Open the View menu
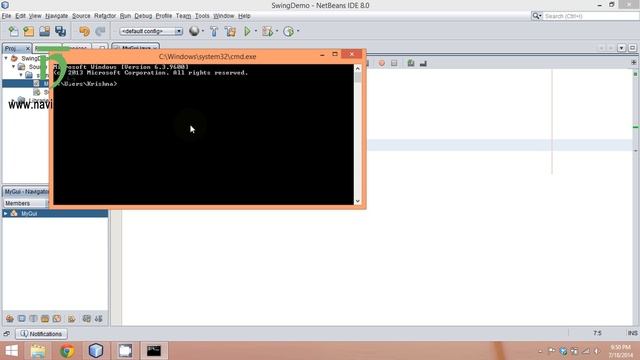Screen dimensions: 640x360 [35, 16]
